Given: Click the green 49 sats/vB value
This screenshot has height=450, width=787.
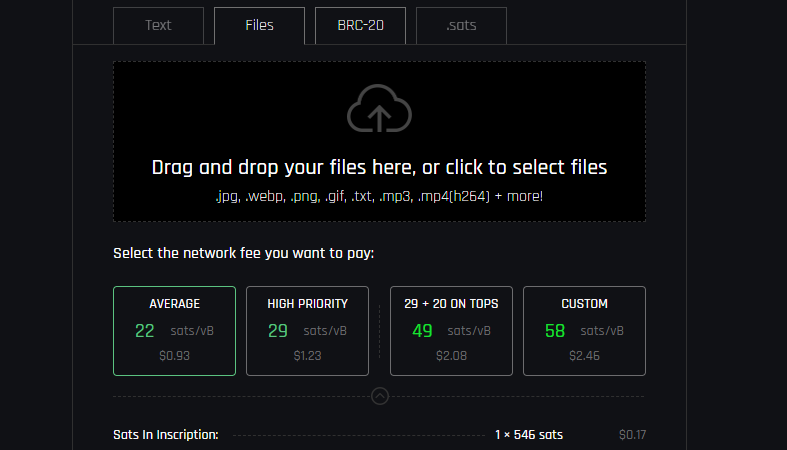Looking at the screenshot, I should [422, 331].
